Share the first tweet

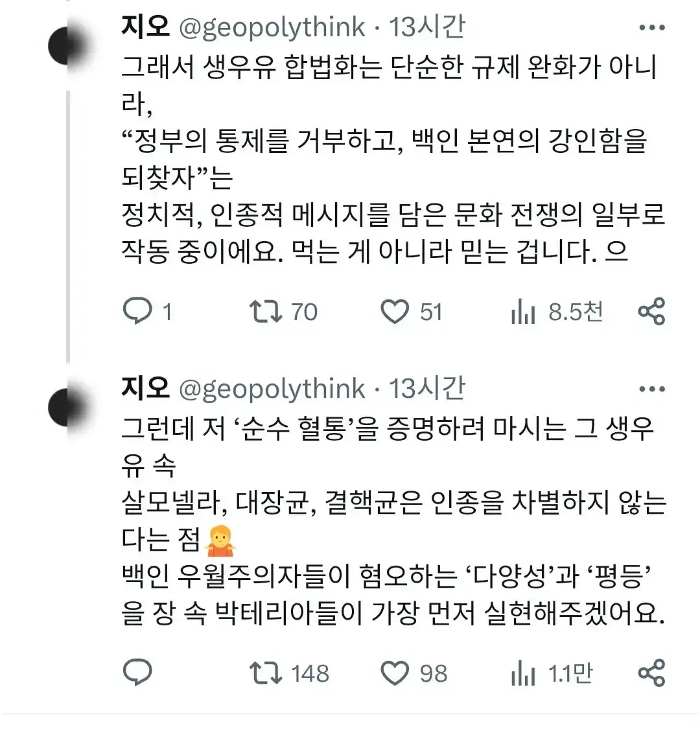(x=651, y=311)
